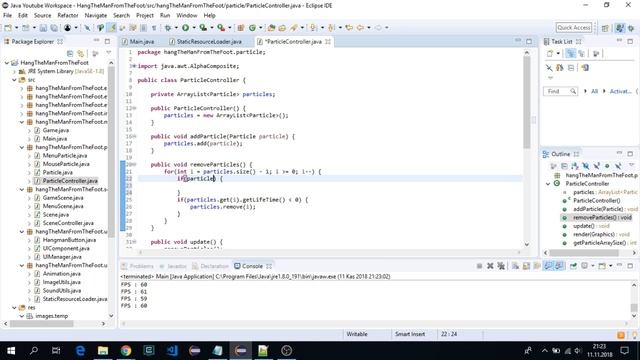Screen dimensions: 640x360
Task: Toggle Focus on Workweek in Task List
Action: pos(596,53)
